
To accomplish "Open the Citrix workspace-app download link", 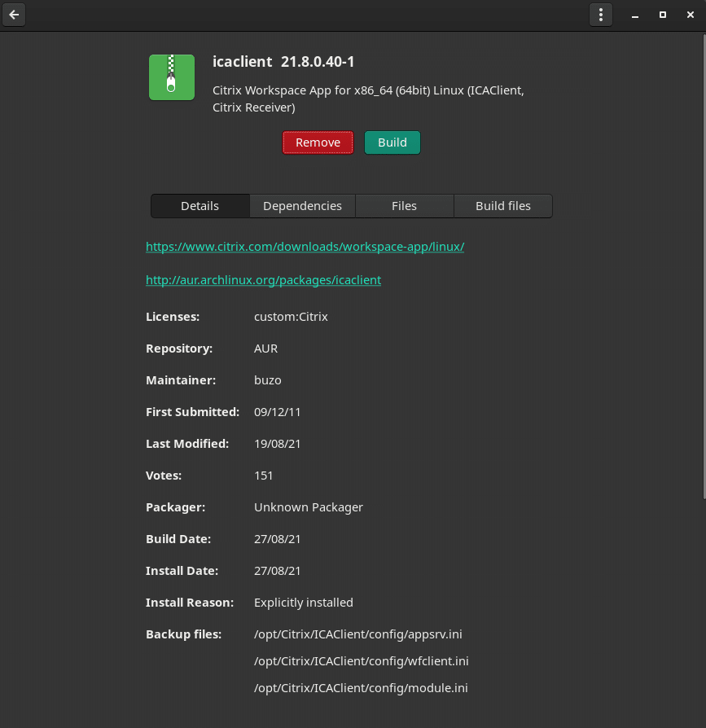I will [x=305, y=247].
